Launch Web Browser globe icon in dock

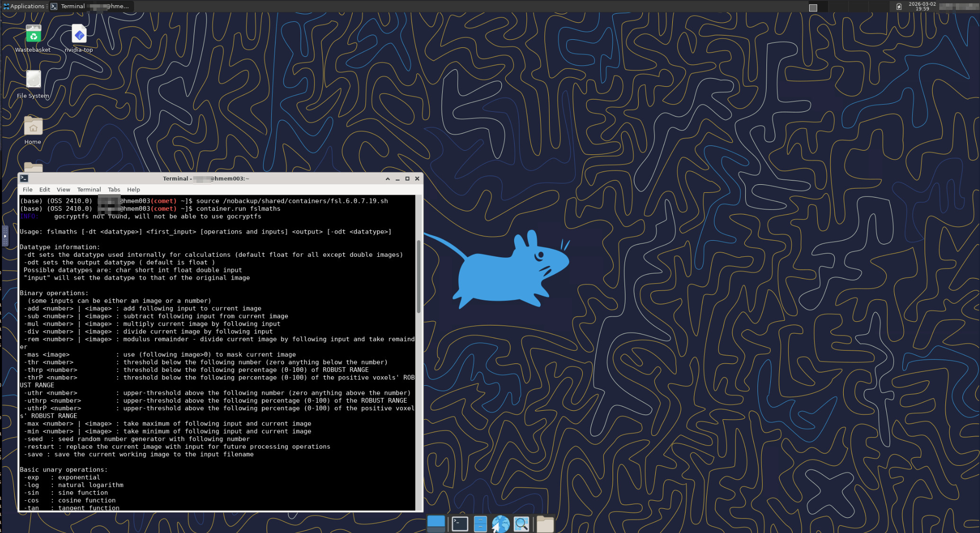coord(500,524)
